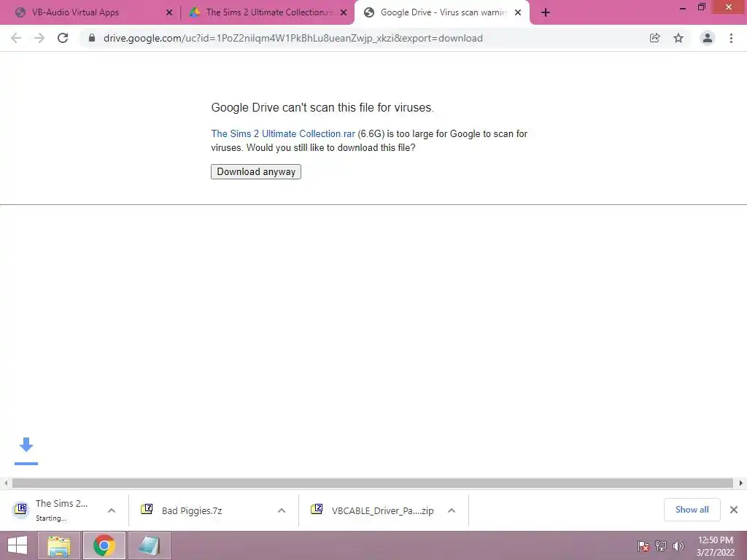
Task: Switch to The Sims 2 Ultimate Collection tab
Action: [x=267, y=12]
